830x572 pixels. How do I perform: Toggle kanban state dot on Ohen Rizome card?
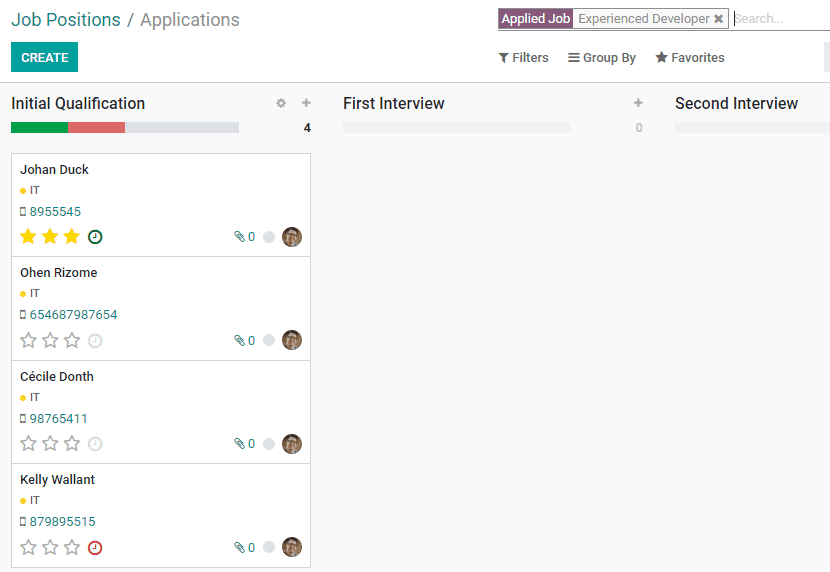269,340
